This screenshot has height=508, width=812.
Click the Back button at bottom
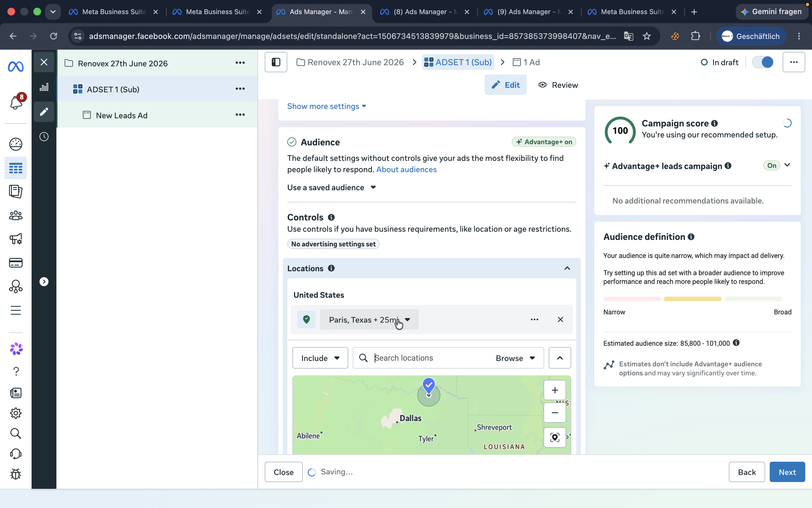click(747, 472)
